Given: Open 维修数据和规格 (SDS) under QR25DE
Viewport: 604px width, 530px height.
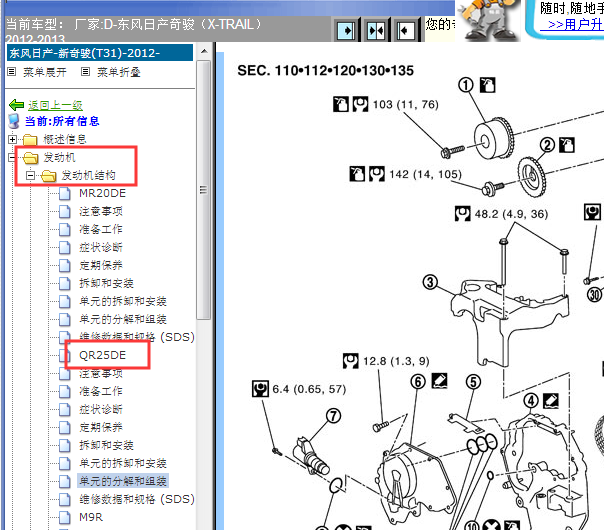Looking at the screenshot, I should 137,499.
